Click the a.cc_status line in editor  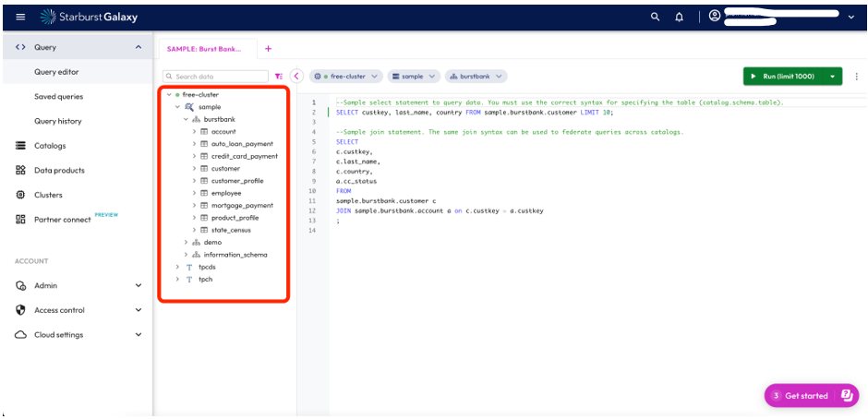pyautogui.click(x=356, y=181)
